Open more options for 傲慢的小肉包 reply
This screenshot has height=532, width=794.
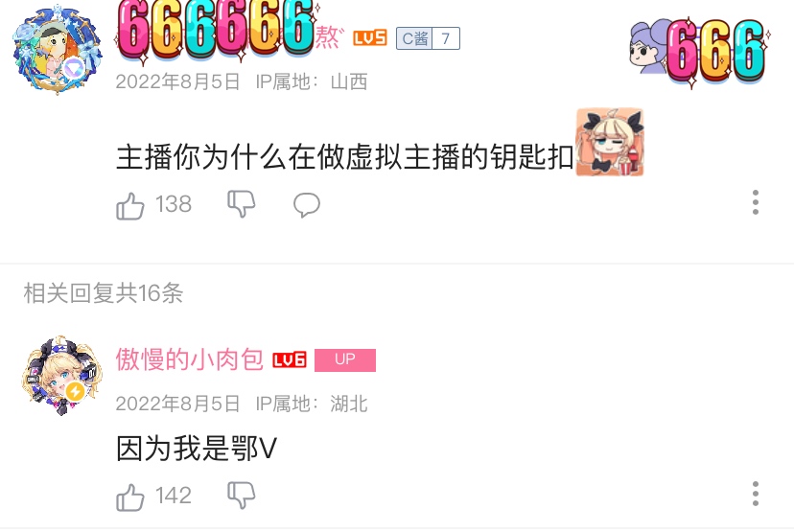(x=755, y=494)
